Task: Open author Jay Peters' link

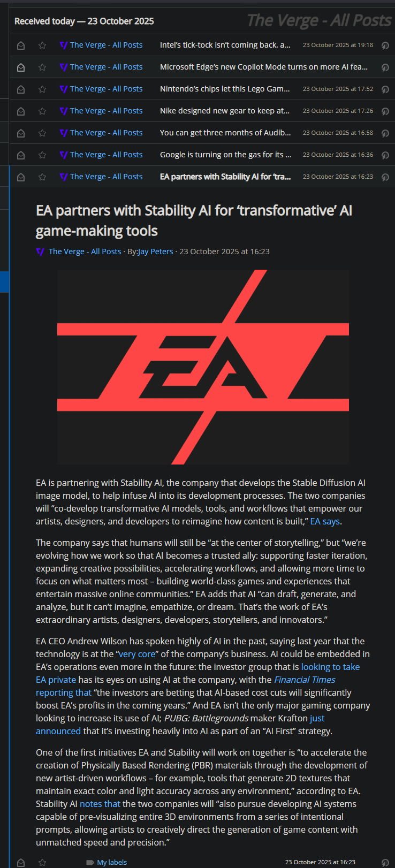Action: click(156, 252)
